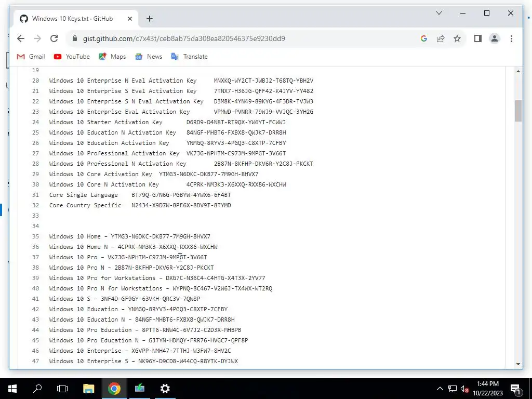Click the Chrome taskbar icon
The width and height of the screenshot is (532, 399).
(x=114, y=389)
